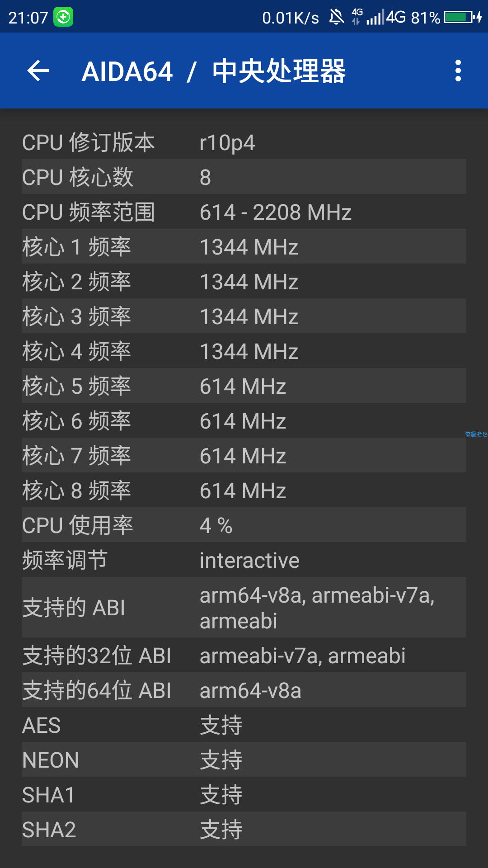Screen dimensions: 488x868
Task: Tap the CPU 频率范围 614 - 2208 MHz row
Action: point(244,212)
